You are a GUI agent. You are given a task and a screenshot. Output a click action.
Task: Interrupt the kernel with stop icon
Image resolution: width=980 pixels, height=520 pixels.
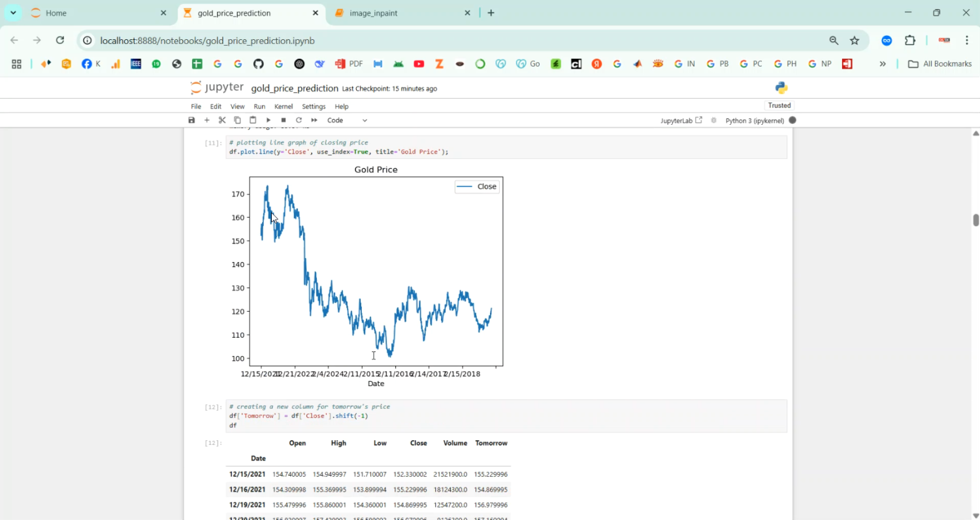click(284, 120)
